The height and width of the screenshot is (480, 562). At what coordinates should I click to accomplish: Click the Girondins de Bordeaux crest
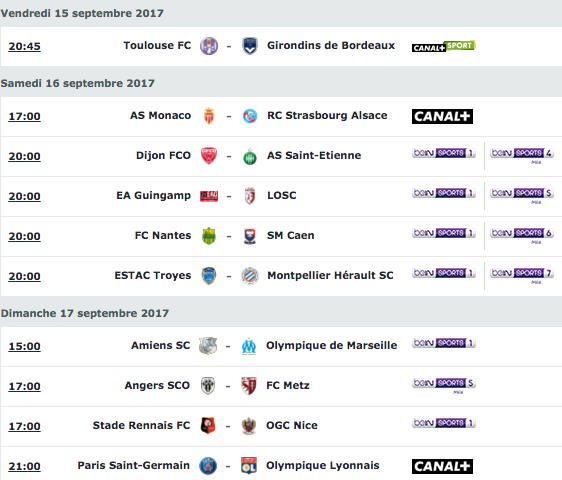(250, 46)
